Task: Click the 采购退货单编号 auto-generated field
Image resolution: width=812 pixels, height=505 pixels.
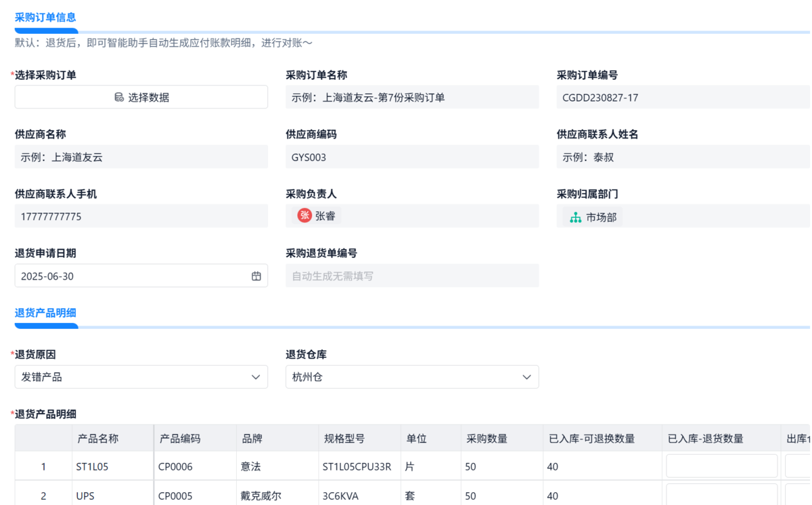Action: tap(411, 276)
